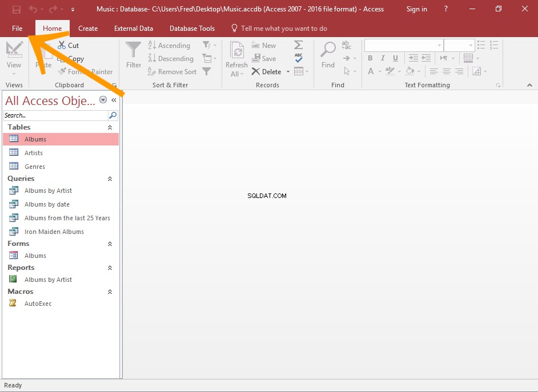
Task: Open the font name combo box
Action: click(404, 45)
